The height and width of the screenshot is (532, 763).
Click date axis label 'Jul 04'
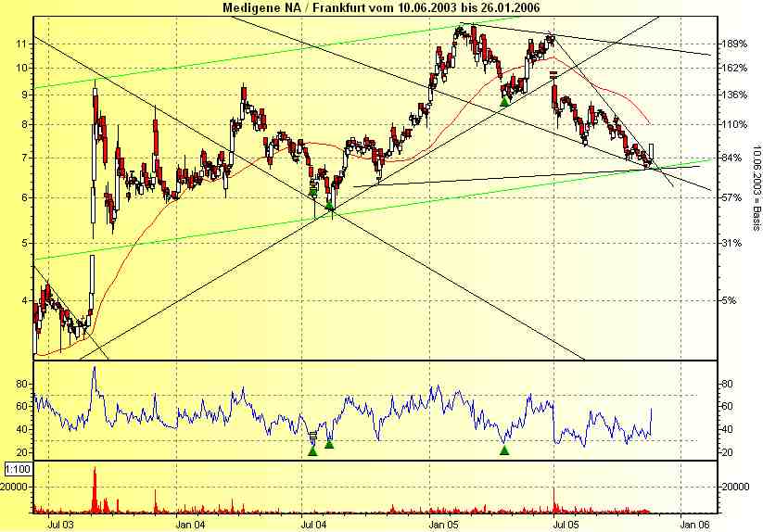click(x=312, y=525)
